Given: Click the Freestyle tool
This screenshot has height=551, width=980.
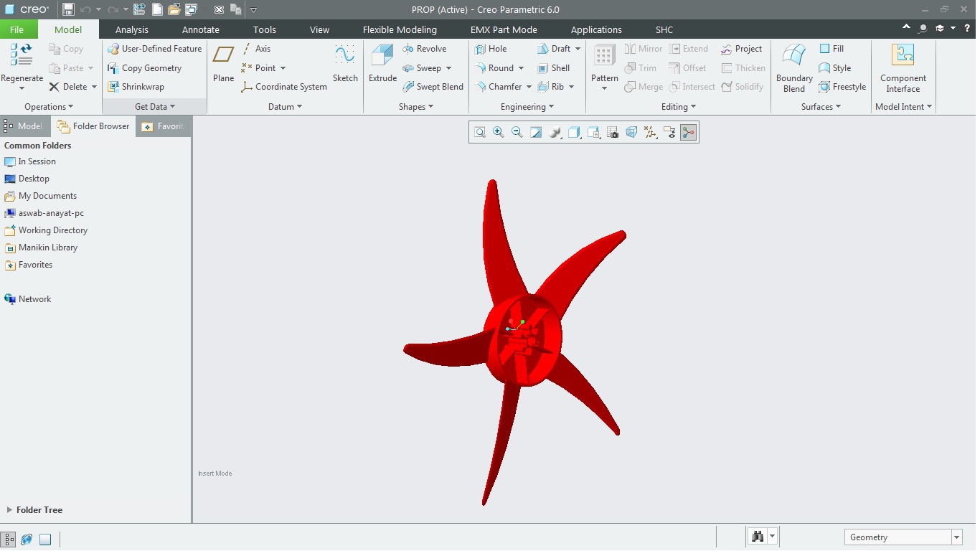Looking at the screenshot, I should pyautogui.click(x=842, y=87).
